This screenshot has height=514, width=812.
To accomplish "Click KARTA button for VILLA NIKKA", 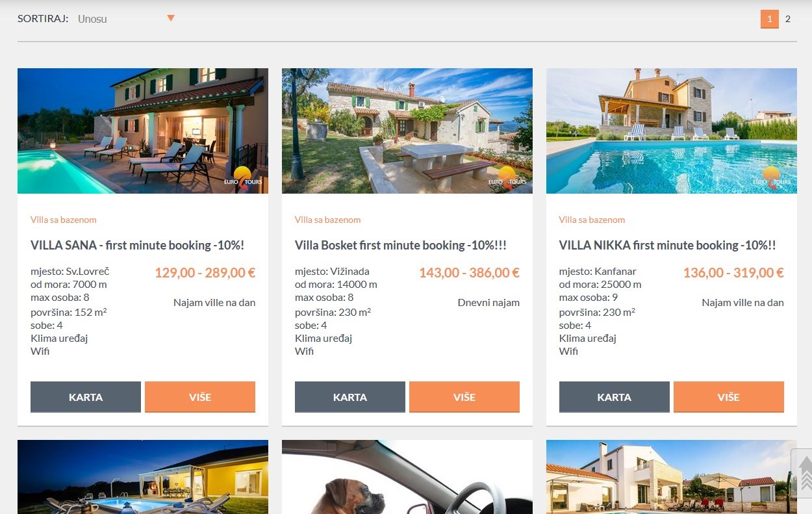I will tap(615, 397).
